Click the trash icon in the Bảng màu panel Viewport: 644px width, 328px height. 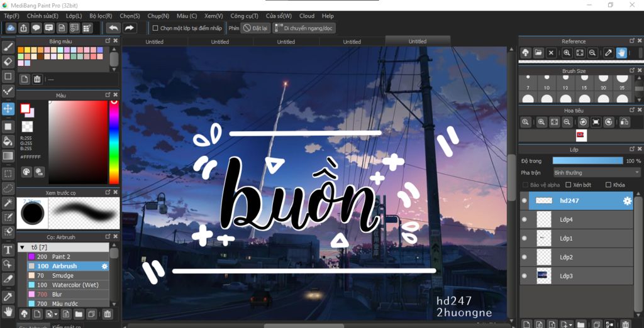point(37,79)
